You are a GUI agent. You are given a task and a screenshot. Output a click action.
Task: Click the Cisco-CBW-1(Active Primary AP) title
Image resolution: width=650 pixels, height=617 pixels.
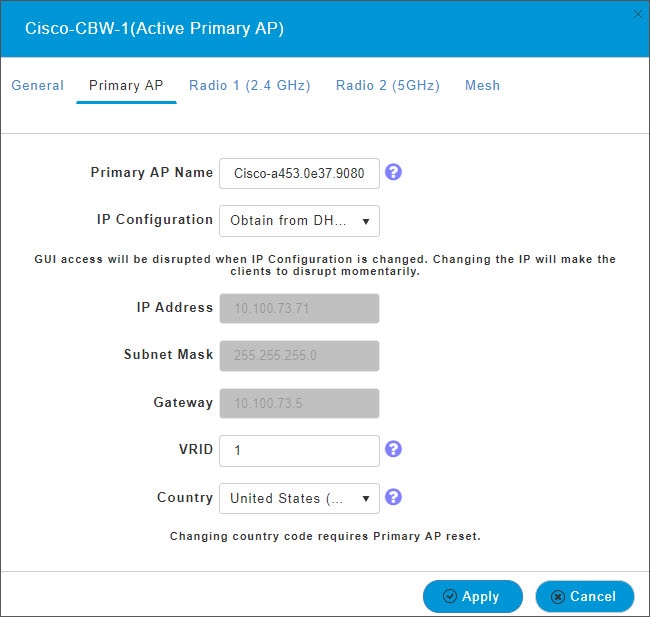pos(154,28)
